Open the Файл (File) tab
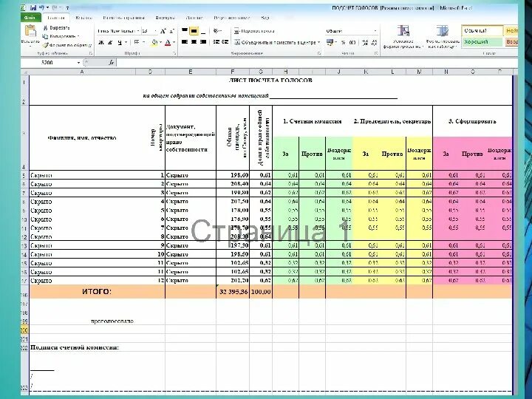The image size is (532, 399). pyautogui.click(x=30, y=18)
